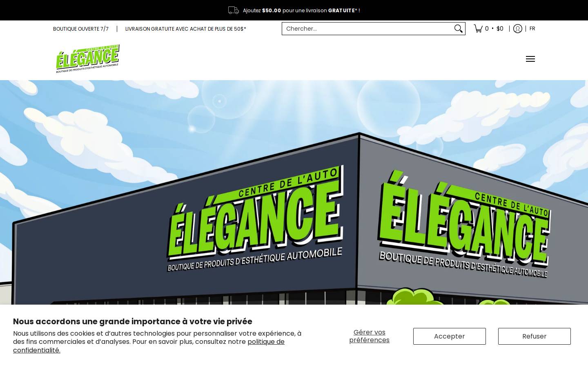Switch language via FR selector
This screenshot has width=588, height=368.
(x=532, y=29)
